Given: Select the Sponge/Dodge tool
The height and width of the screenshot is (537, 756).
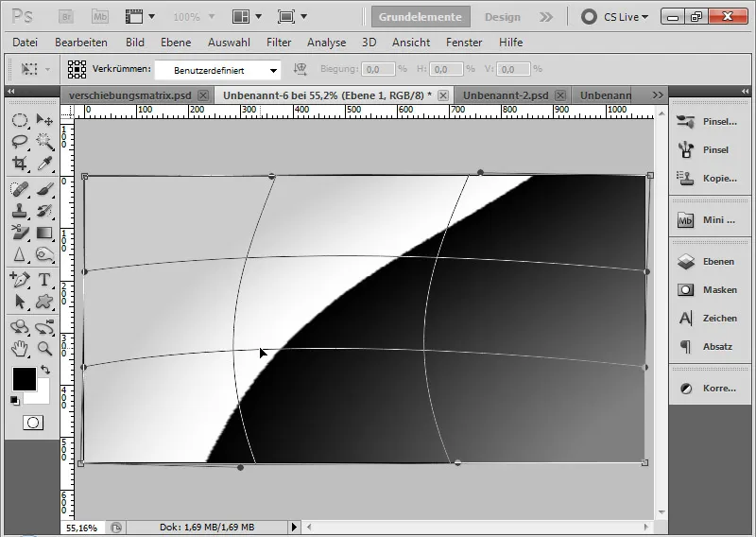Looking at the screenshot, I should click(44, 254).
